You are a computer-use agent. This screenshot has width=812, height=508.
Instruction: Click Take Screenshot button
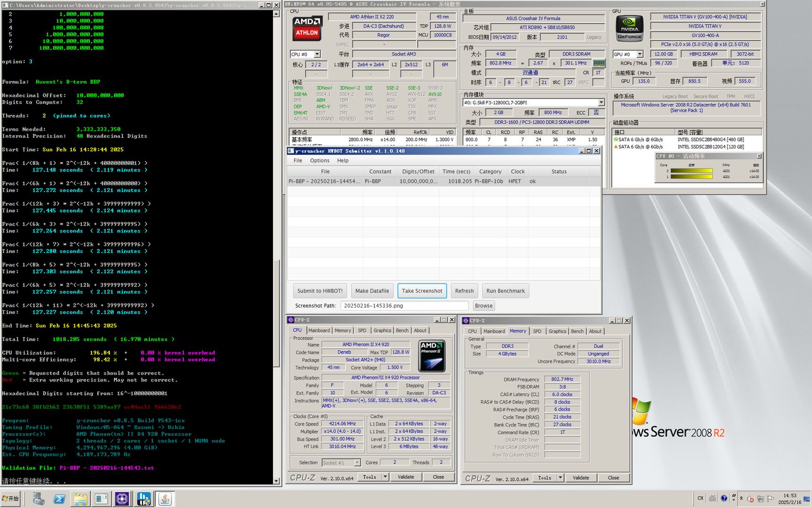point(422,291)
